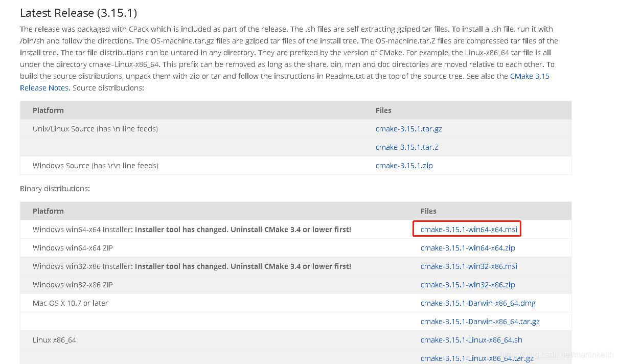Download cmake-3.15.1-Linux-x86_64.sh script
The width and height of the screenshot is (618, 364).
tap(471, 340)
